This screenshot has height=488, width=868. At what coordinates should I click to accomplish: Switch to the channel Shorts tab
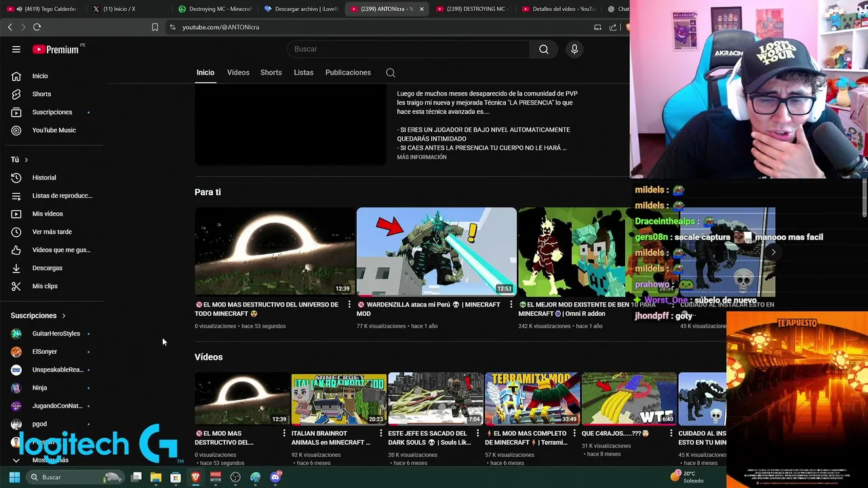click(271, 73)
